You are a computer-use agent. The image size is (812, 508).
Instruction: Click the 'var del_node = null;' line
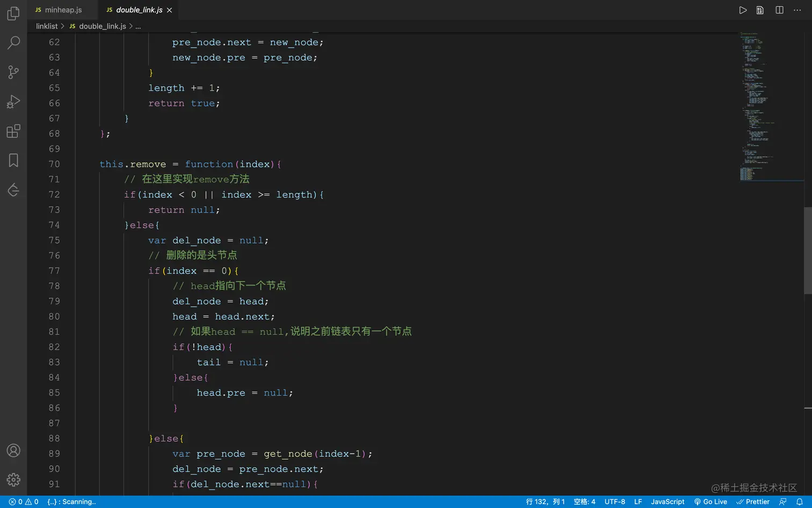208,240
